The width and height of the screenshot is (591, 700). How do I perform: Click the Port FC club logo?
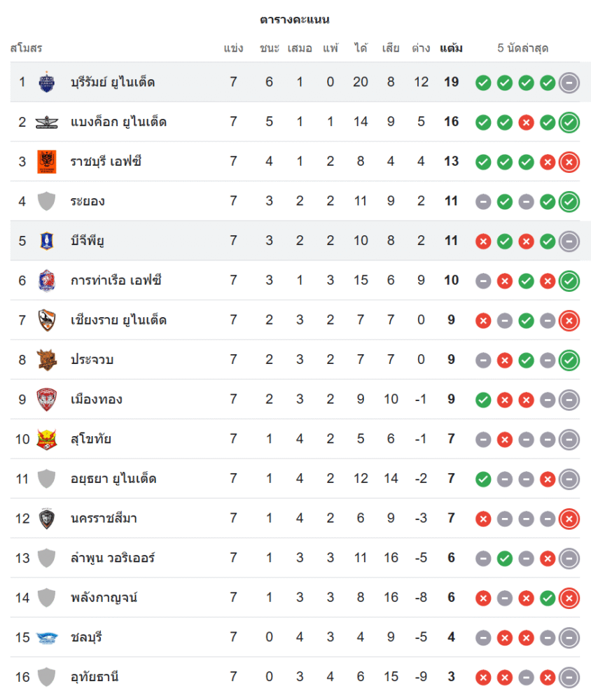pyautogui.click(x=46, y=281)
